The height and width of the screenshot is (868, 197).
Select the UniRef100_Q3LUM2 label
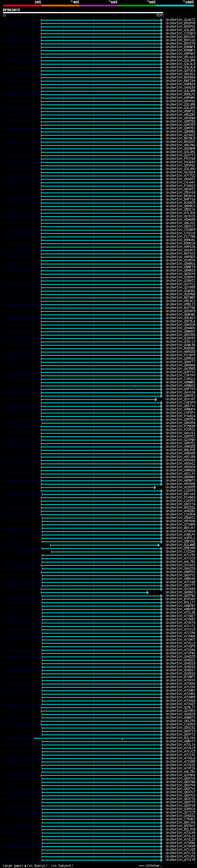[x=180, y=30]
